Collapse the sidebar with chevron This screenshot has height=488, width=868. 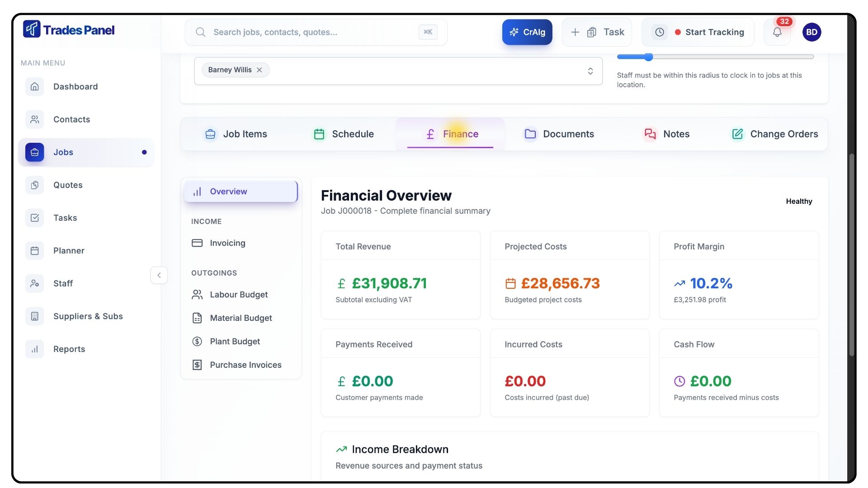[159, 275]
